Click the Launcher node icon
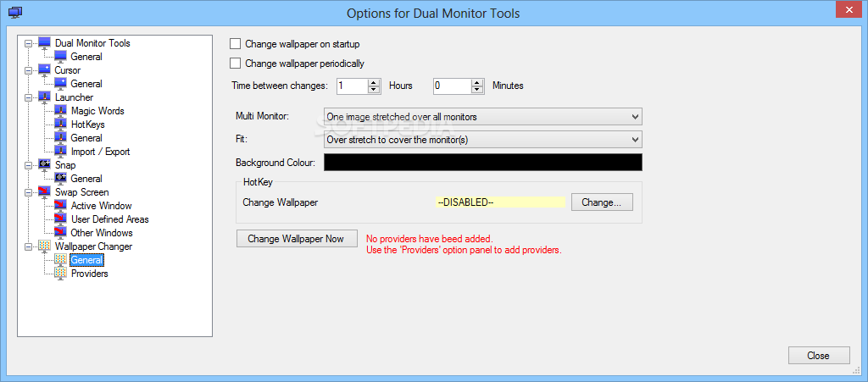Screen dimensions: 868x382 [44, 97]
